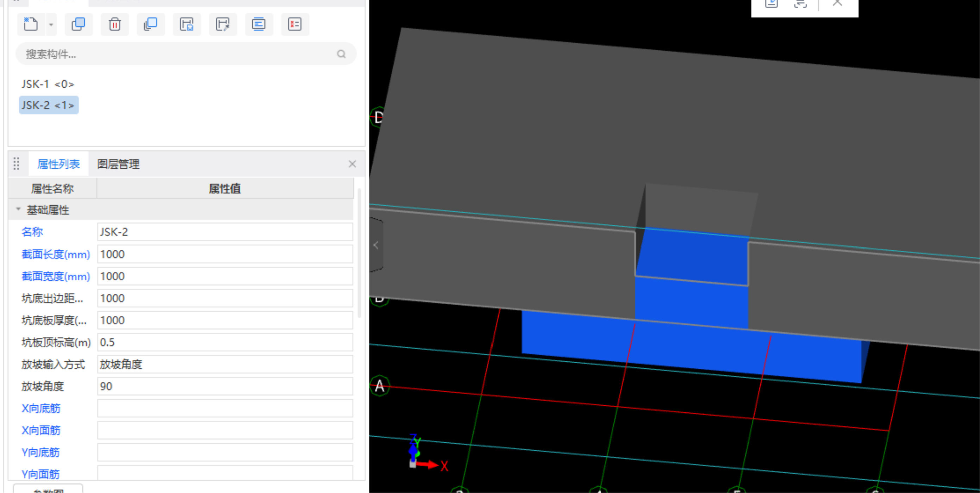Click the properties list vertical scrollbar
980x493 pixels.
point(360,253)
